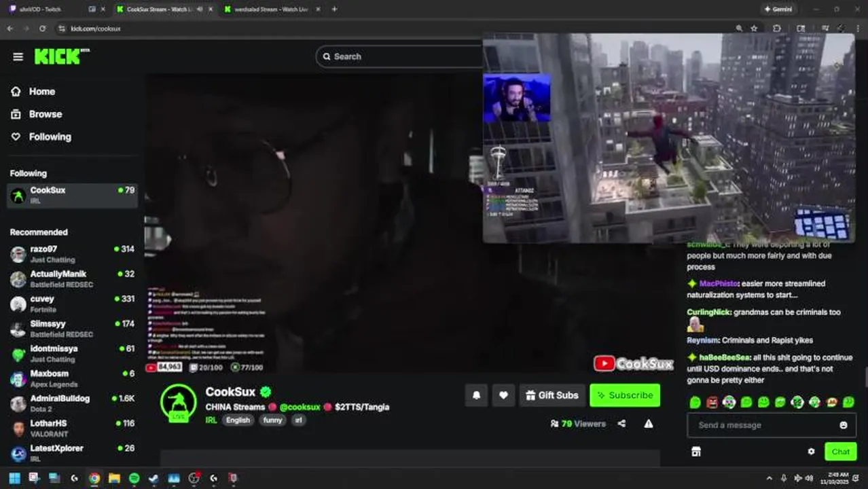Open the emote picker in chat input
Viewport: 868px width, 489px height.
(844, 425)
